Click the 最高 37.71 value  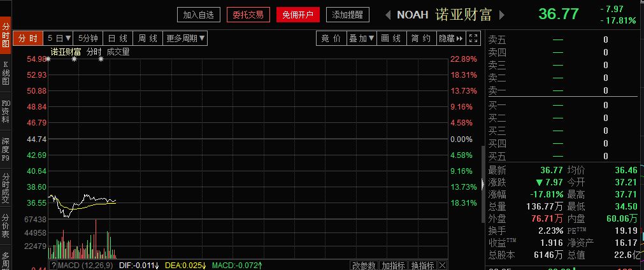pos(626,194)
